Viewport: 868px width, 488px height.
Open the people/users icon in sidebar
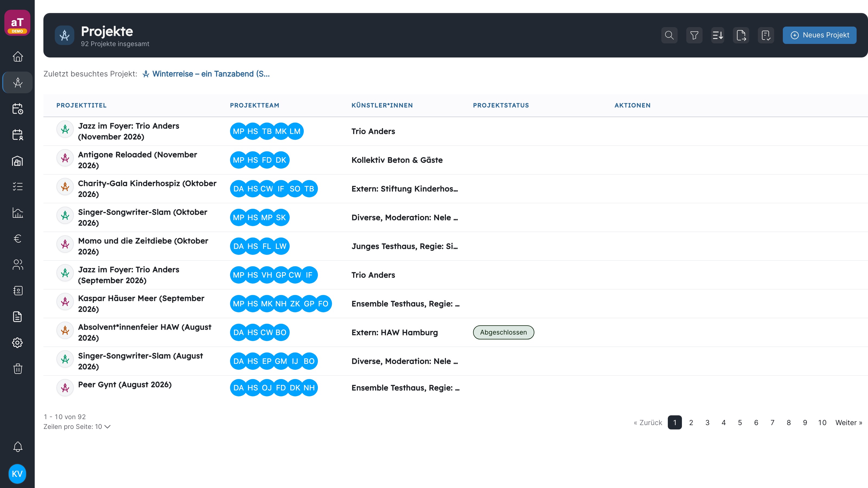(x=18, y=265)
